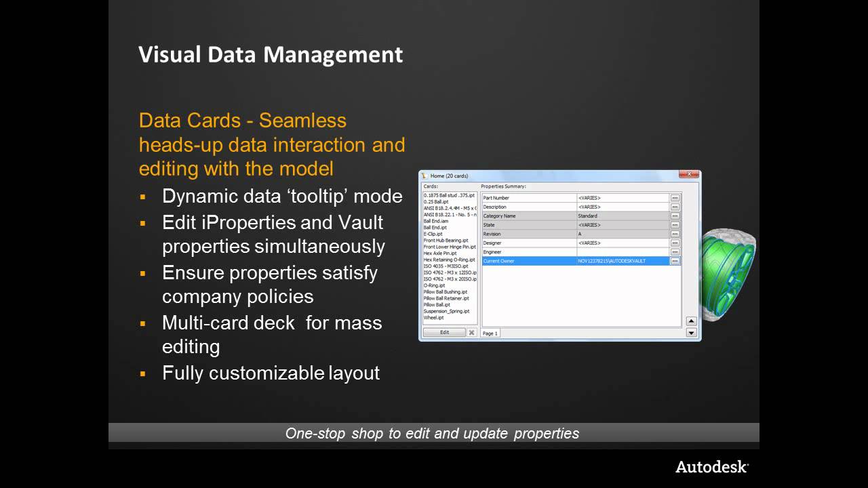The width and height of the screenshot is (868, 488).
Task: Switch to the Page 1 tab
Action: [x=490, y=333]
